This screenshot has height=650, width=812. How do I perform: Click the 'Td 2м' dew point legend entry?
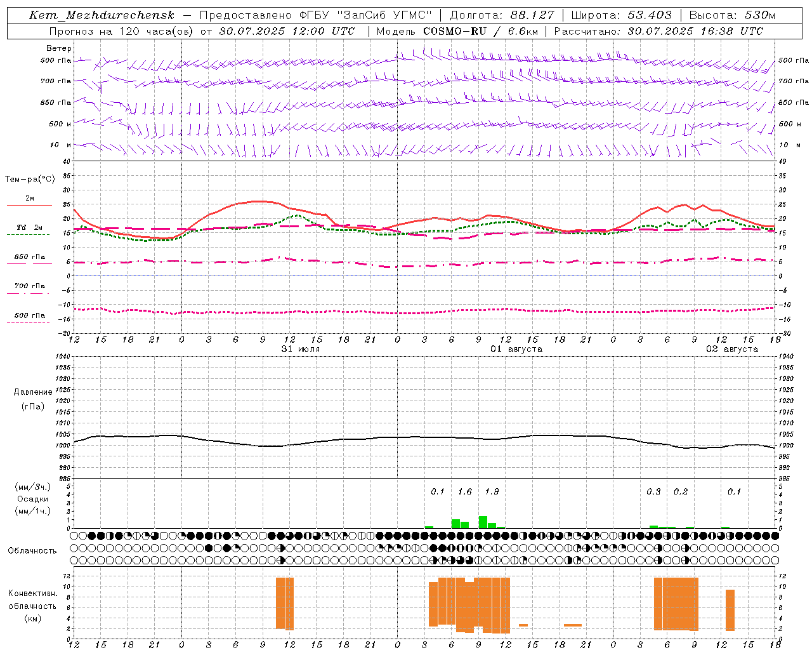[29, 227]
